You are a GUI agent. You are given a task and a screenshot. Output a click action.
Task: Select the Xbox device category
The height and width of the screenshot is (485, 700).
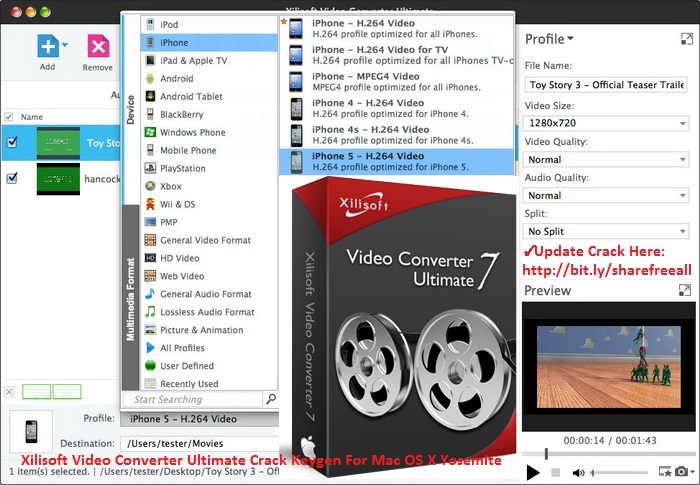pyautogui.click(x=171, y=186)
